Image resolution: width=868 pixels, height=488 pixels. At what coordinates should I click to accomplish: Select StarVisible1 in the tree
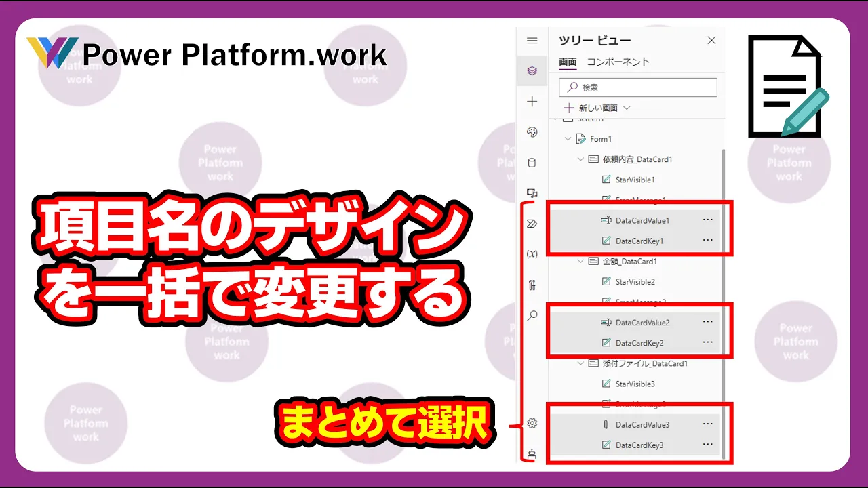(x=635, y=180)
